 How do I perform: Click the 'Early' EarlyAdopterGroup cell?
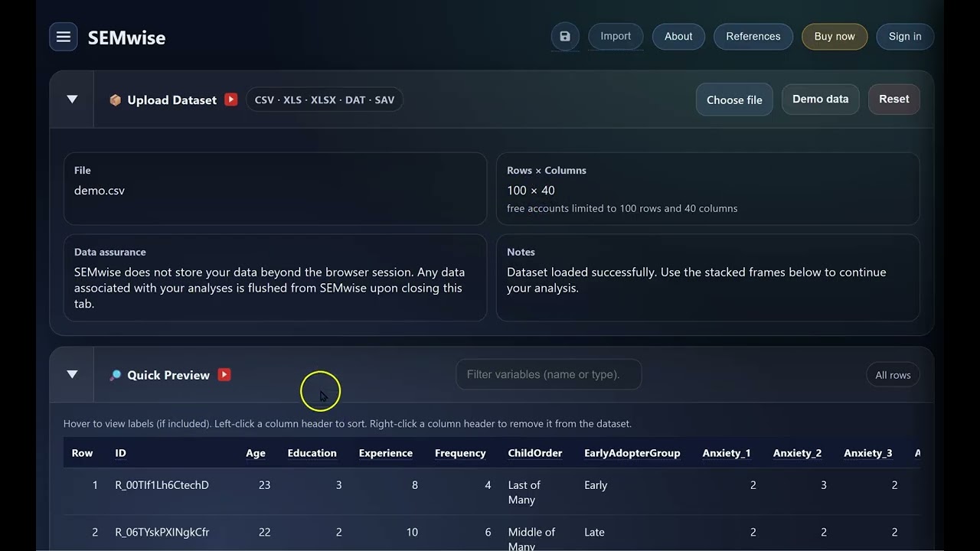pos(596,485)
